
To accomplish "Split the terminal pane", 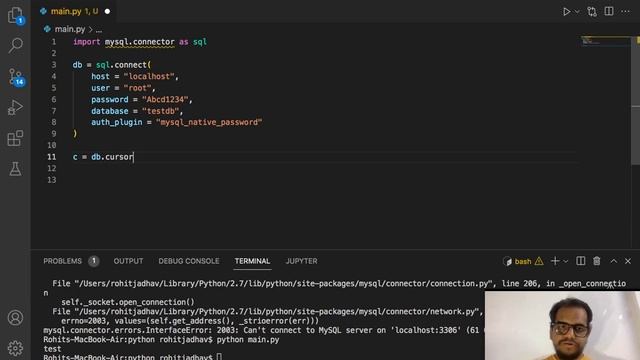I will pyautogui.click(x=580, y=261).
